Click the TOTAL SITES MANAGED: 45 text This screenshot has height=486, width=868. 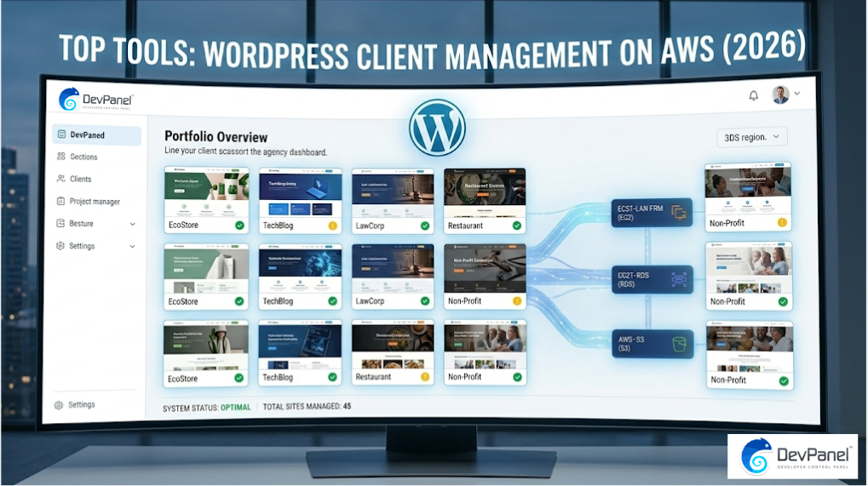307,406
